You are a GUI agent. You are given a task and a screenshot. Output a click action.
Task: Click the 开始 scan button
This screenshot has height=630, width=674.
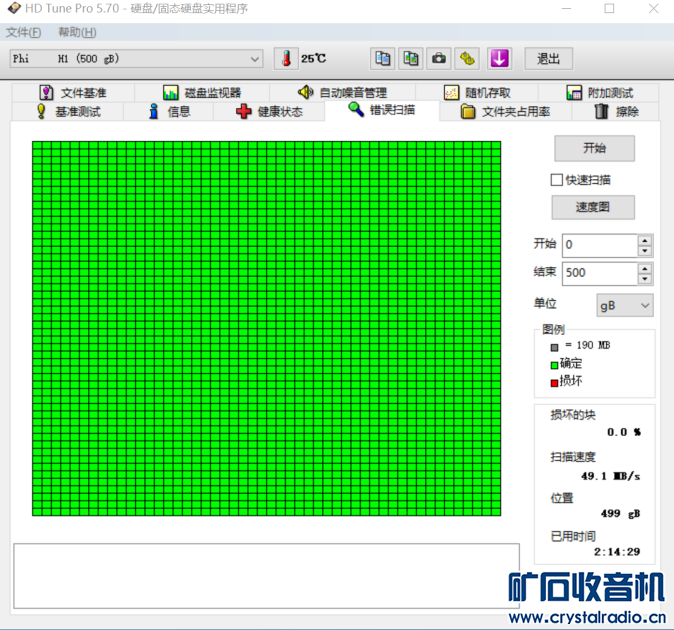point(594,148)
